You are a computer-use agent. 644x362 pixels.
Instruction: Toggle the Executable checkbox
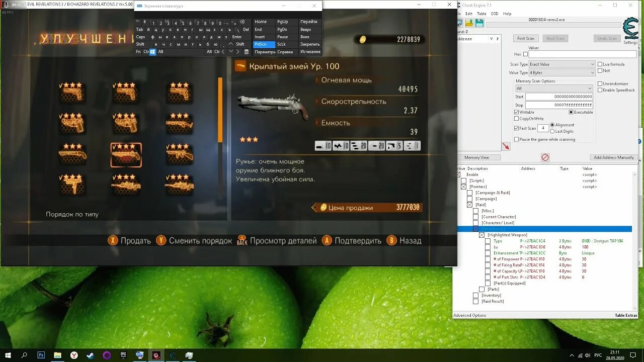(571, 112)
